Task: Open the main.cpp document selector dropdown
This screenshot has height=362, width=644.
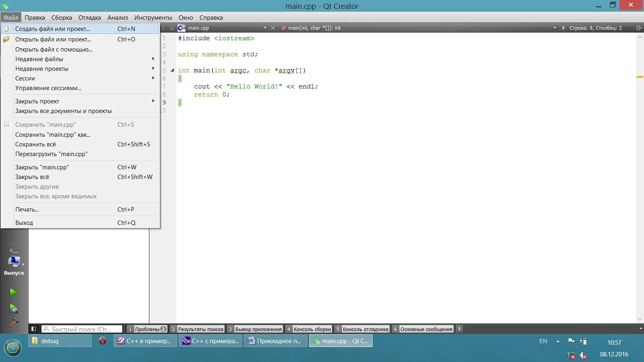Action: [x=265, y=28]
